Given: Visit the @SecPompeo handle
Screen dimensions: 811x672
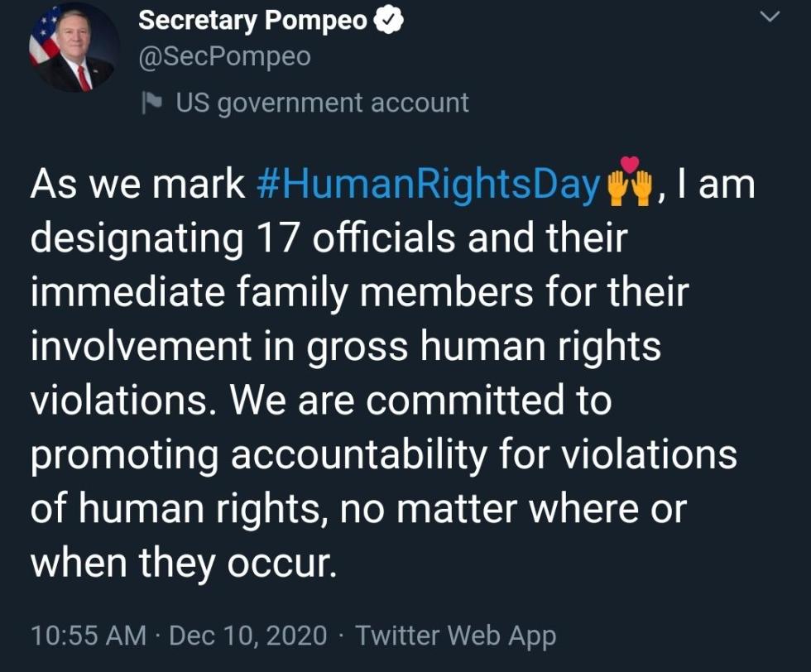Looking at the screenshot, I should (224, 57).
